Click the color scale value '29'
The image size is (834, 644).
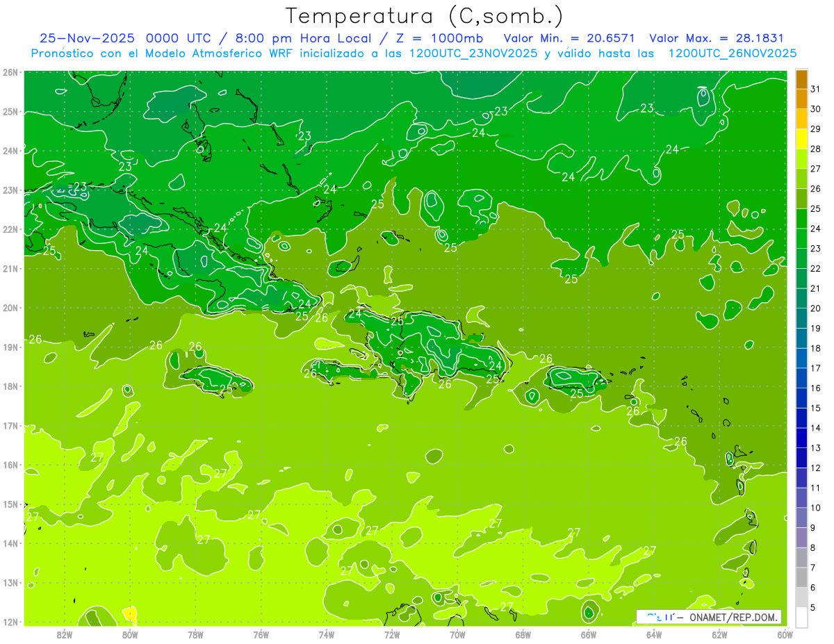tap(815, 129)
